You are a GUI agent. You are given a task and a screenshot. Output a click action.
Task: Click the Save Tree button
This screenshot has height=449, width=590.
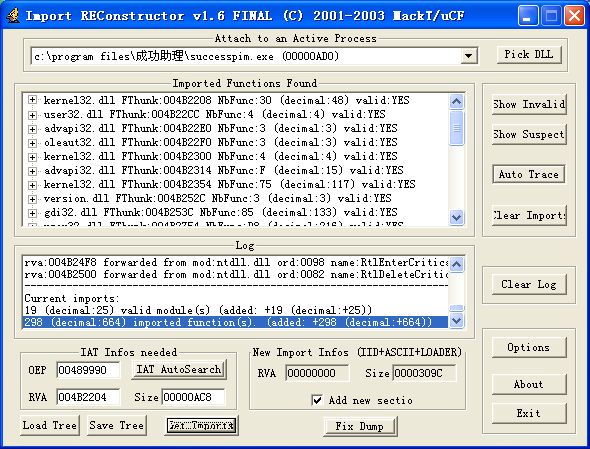[117, 426]
